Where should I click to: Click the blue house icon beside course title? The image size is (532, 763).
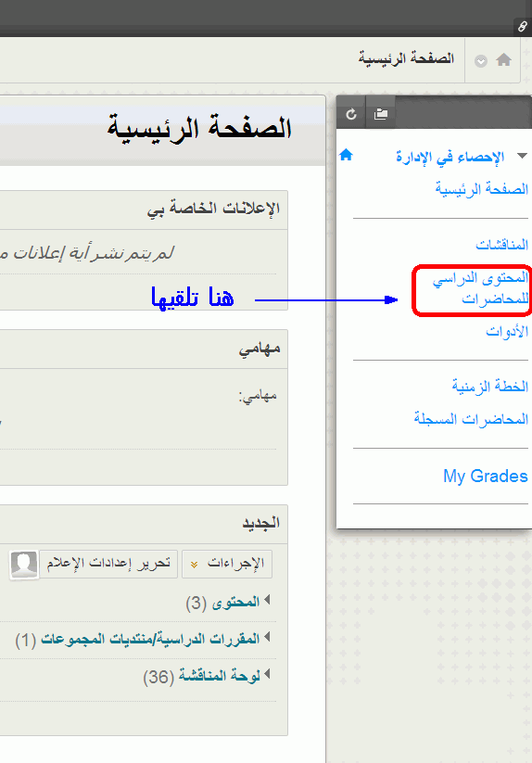coord(346,155)
